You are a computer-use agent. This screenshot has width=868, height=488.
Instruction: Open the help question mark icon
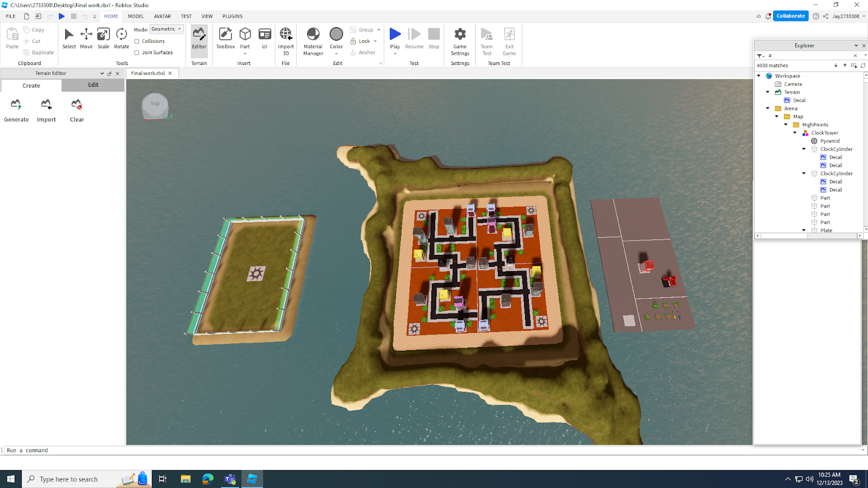coord(816,16)
